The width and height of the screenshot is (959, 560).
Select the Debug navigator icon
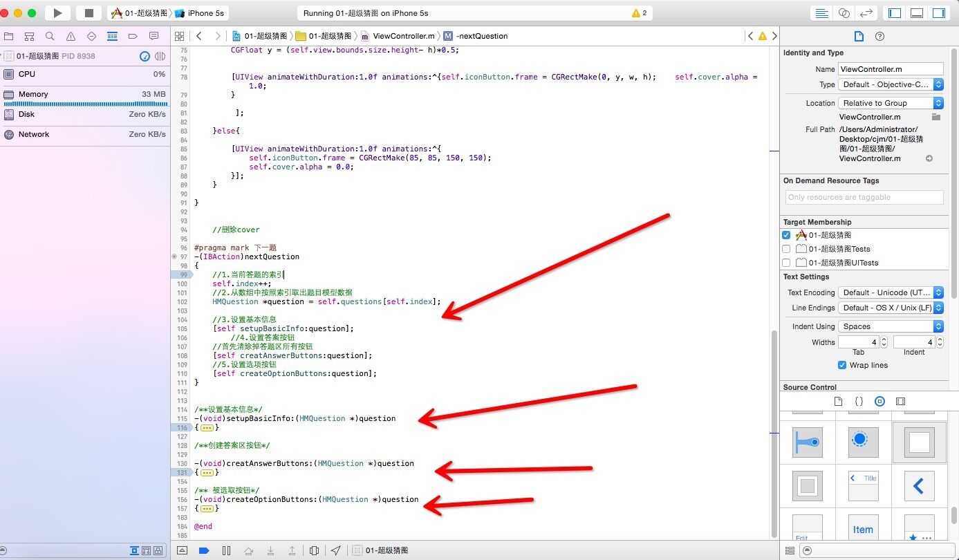click(x=112, y=36)
